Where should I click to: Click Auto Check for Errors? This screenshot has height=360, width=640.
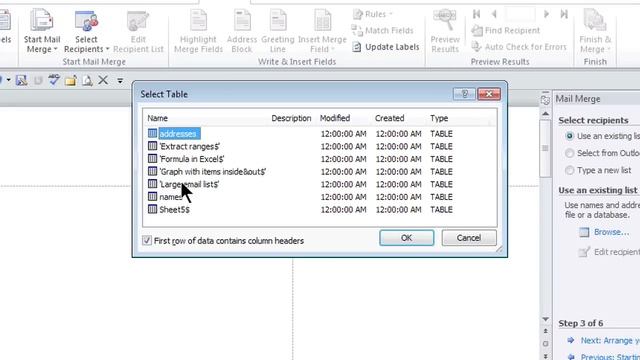click(519, 47)
